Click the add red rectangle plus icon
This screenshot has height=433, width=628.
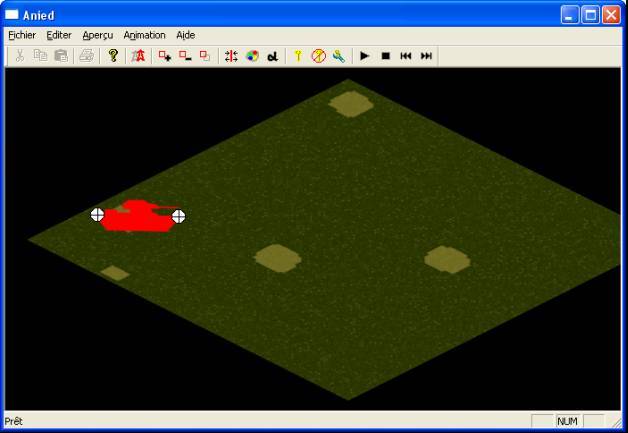pyautogui.click(x=165, y=56)
